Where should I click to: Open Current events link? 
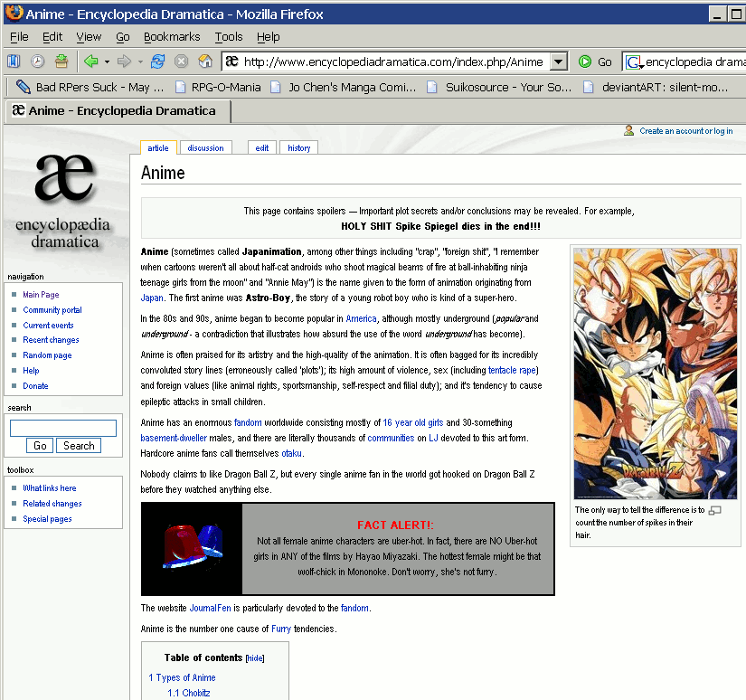48,325
